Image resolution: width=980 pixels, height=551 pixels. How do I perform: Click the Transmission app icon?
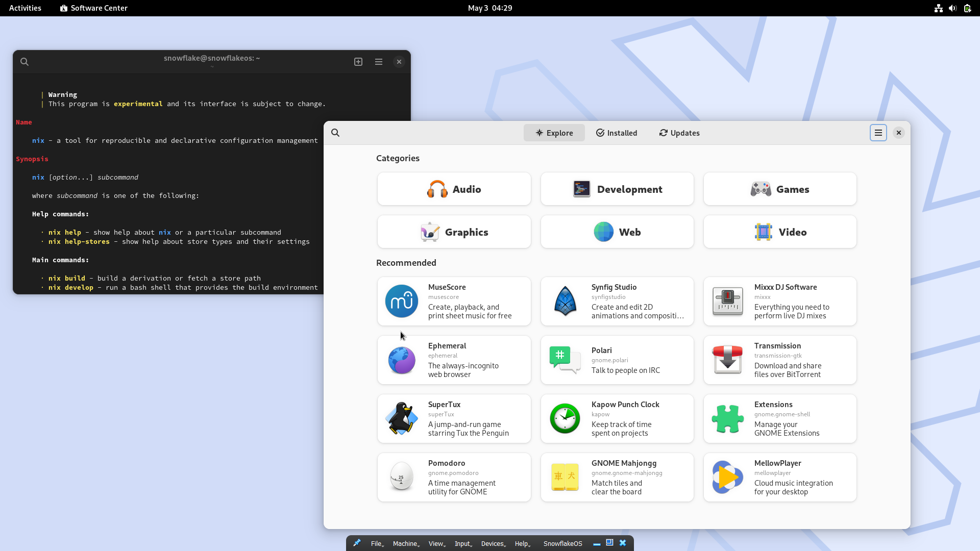click(x=727, y=360)
